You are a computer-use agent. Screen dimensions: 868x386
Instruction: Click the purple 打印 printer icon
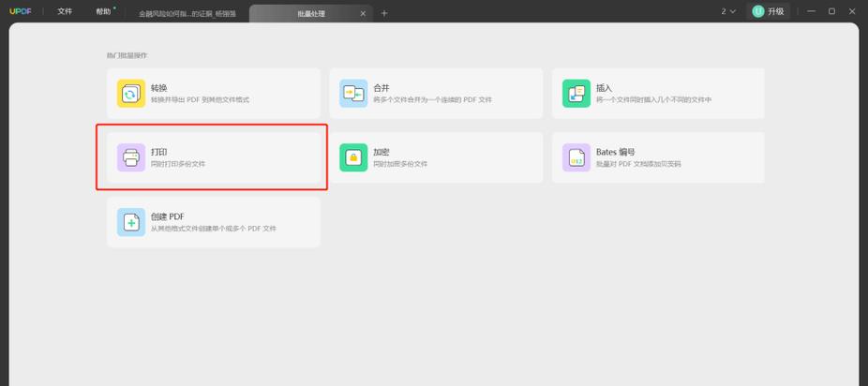[130, 157]
